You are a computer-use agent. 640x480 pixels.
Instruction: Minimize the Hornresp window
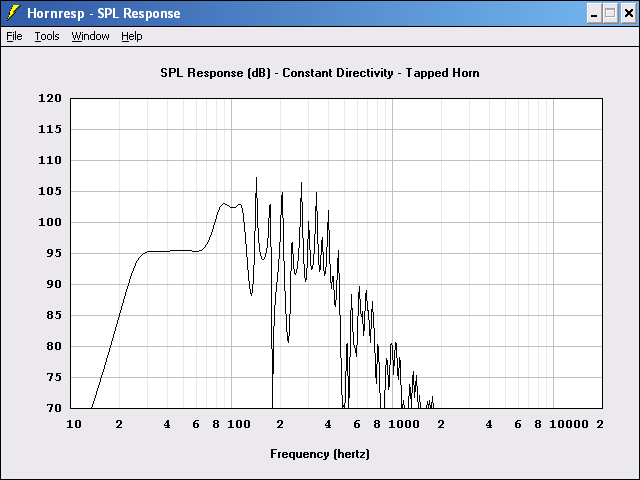click(594, 13)
